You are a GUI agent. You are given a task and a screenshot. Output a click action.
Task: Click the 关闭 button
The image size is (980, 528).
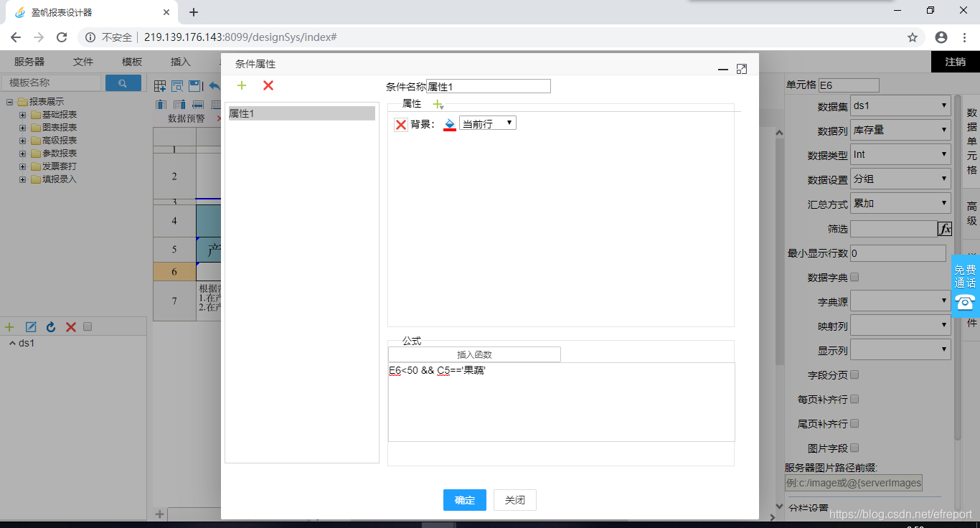[x=515, y=500]
